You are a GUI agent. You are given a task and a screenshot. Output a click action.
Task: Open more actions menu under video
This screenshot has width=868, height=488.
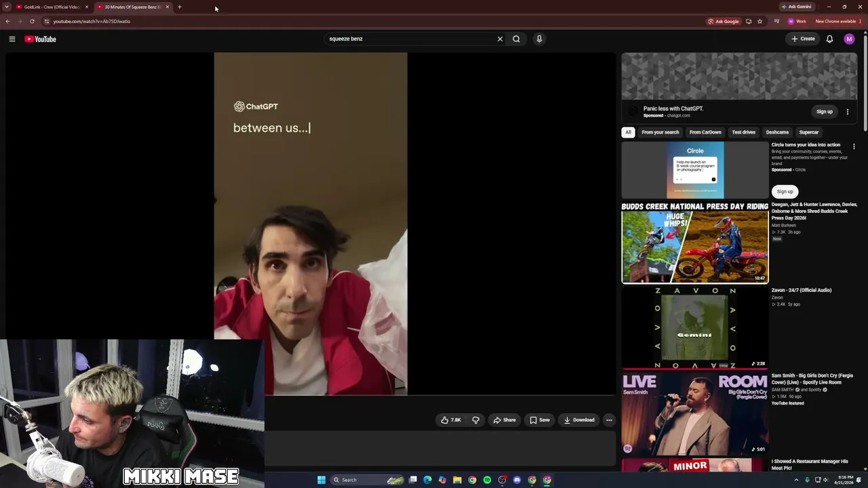609,420
